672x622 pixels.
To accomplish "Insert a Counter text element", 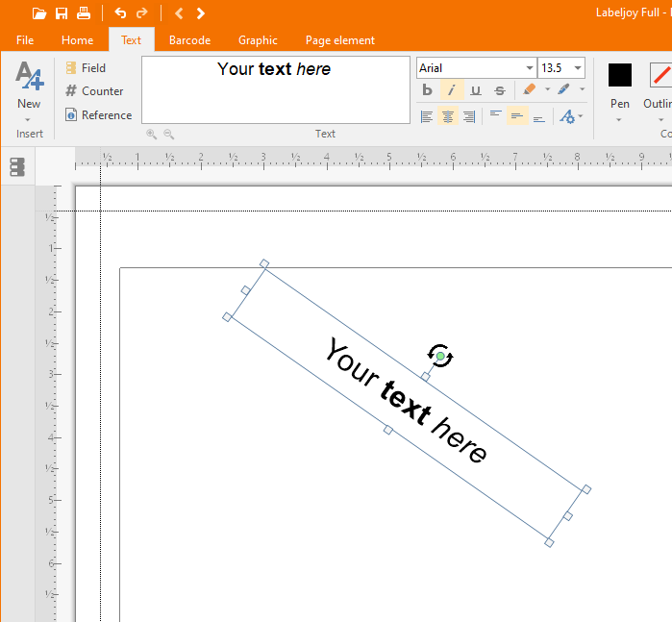I will coord(94,91).
